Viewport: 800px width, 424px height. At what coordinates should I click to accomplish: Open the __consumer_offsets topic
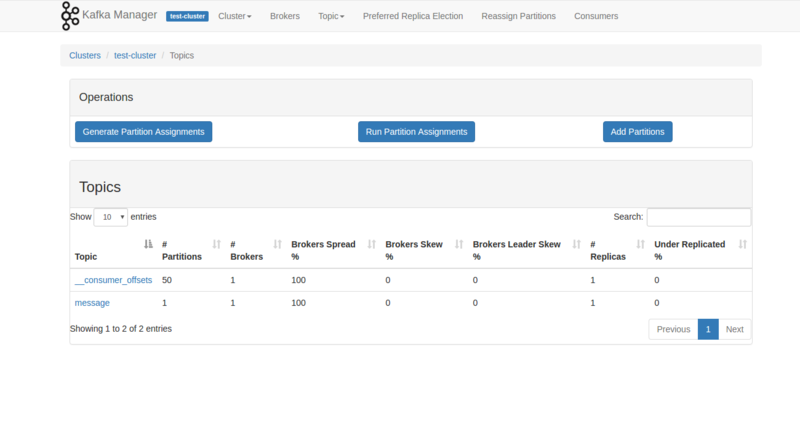click(x=113, y=280)
